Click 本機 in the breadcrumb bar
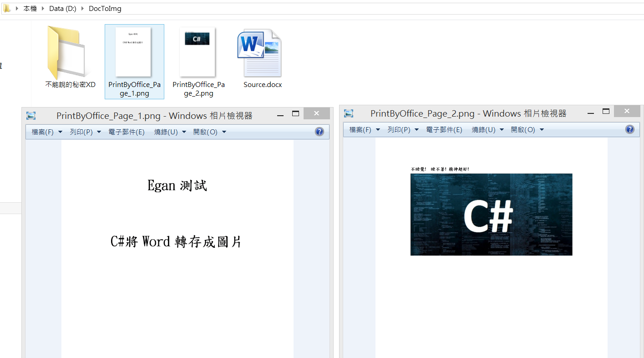 [x=30, y=8]
